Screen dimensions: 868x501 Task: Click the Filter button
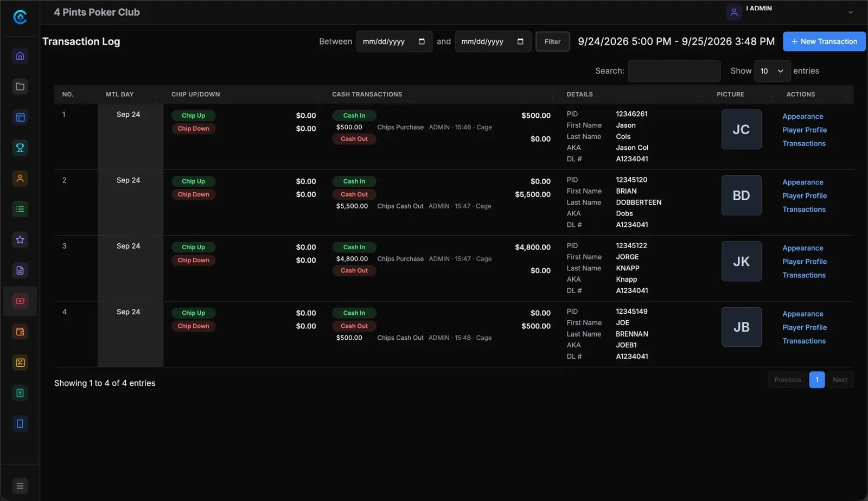pyautogui.click(x=552, y=41)
